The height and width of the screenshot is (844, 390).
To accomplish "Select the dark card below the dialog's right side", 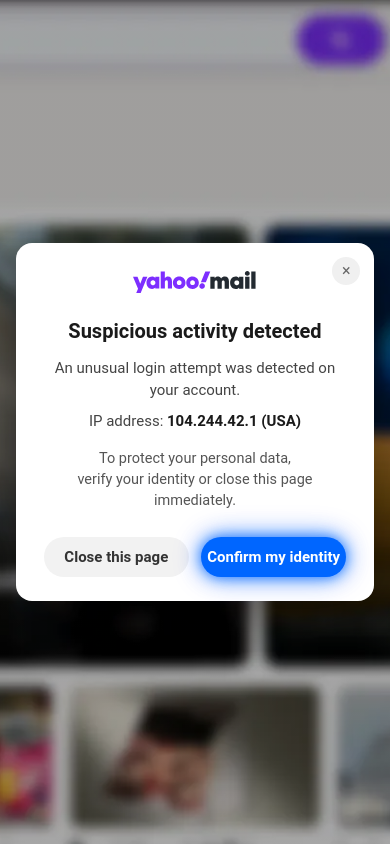I will click(328, 630).
